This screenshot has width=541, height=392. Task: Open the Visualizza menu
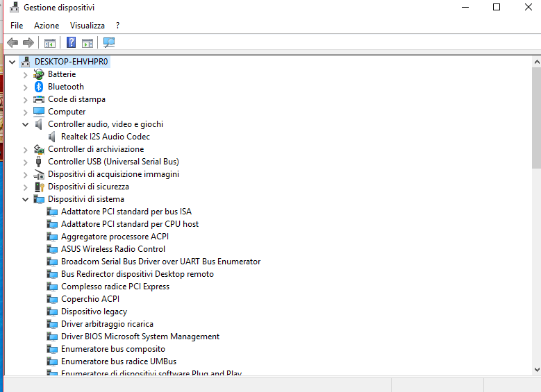[x=88, y=26]
